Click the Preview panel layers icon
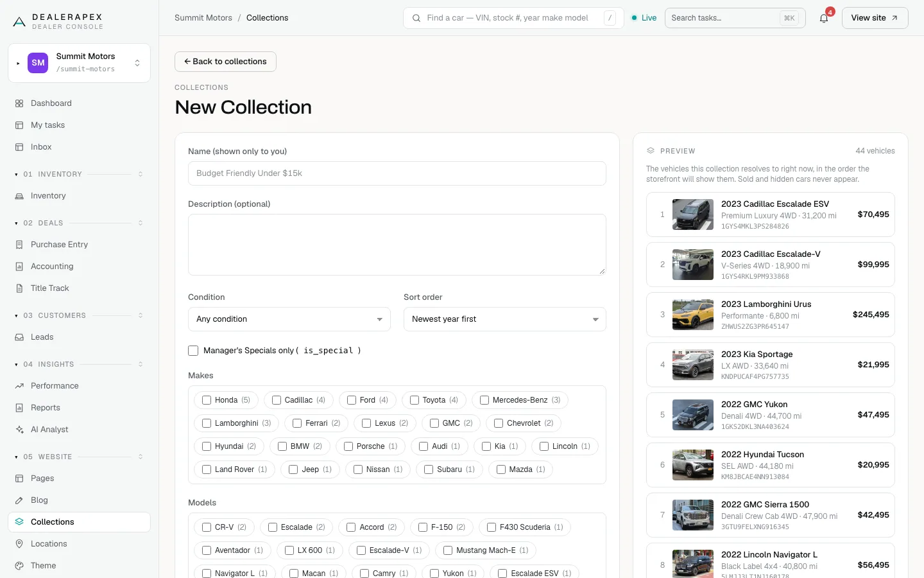 pos(651,151)
